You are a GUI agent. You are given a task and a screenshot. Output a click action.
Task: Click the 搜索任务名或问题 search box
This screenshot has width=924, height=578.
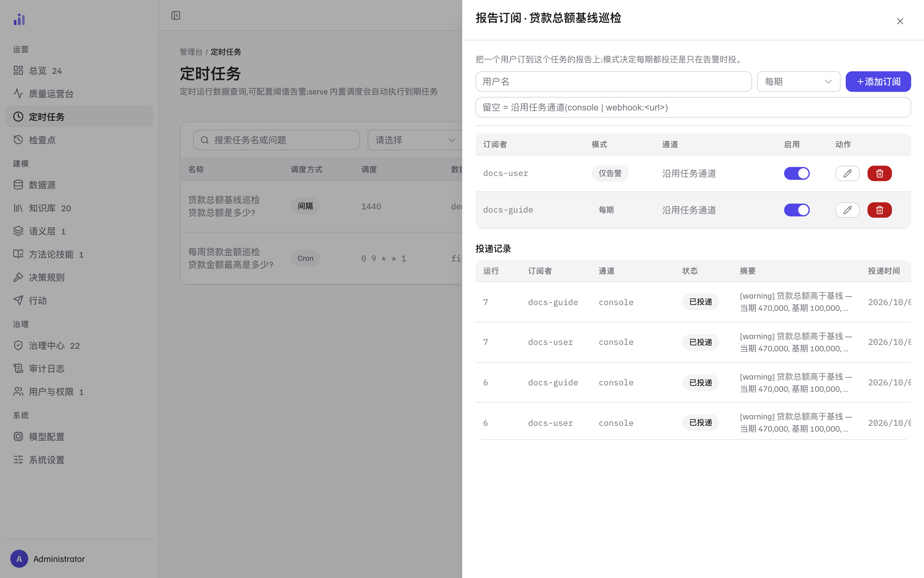pyautogui.click(x=277, y=140)
